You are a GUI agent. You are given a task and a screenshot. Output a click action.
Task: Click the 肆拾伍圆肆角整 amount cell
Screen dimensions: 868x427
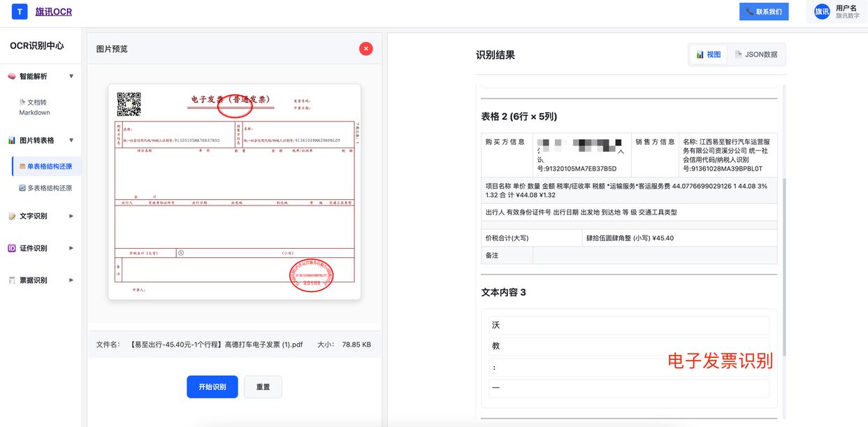click(x=679, y=238)
